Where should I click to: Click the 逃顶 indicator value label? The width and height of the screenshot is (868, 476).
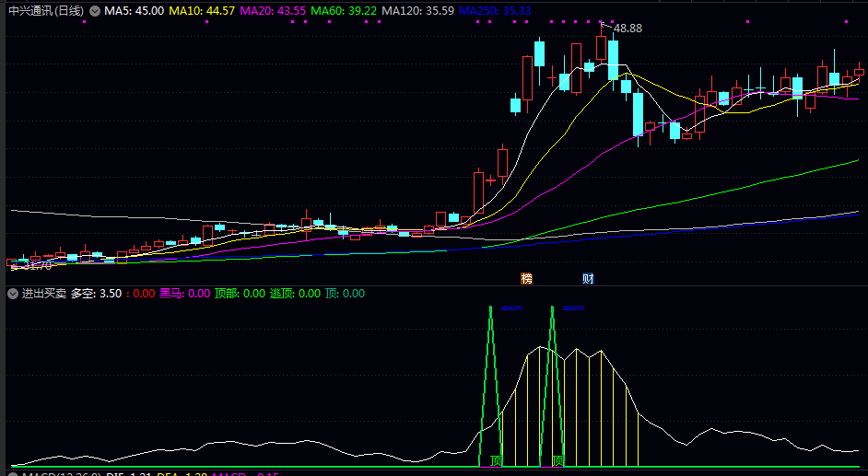295,294
